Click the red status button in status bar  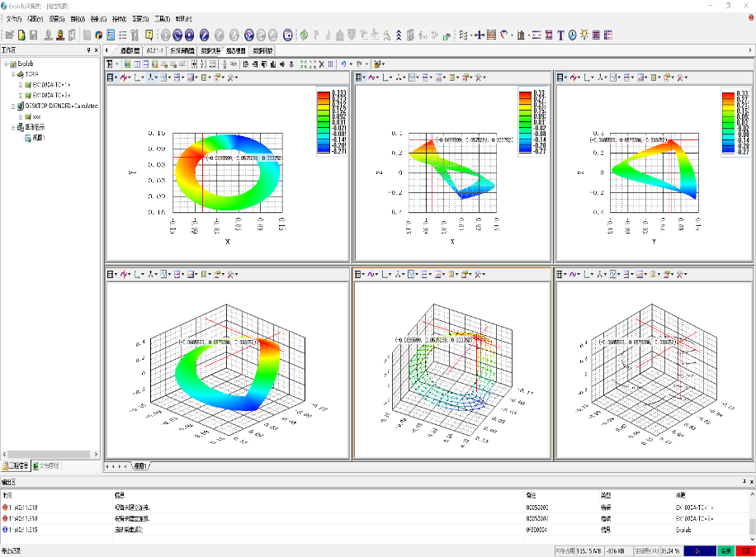(x=744, y=550)
